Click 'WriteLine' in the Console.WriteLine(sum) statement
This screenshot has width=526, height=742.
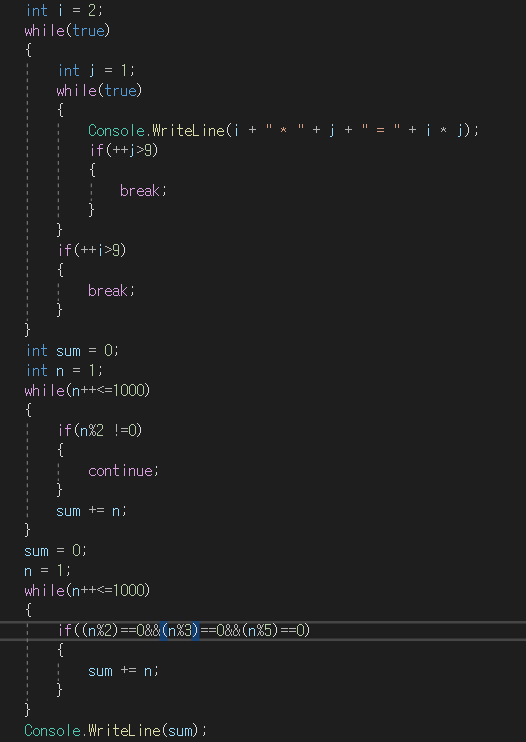(x=124, y=731)
